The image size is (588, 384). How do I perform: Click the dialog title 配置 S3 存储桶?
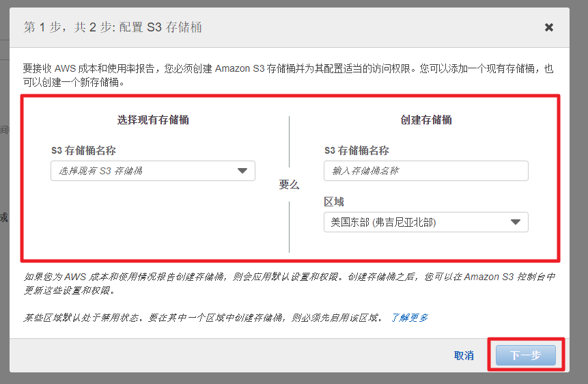pyautogui.click(x=160, y=27)
